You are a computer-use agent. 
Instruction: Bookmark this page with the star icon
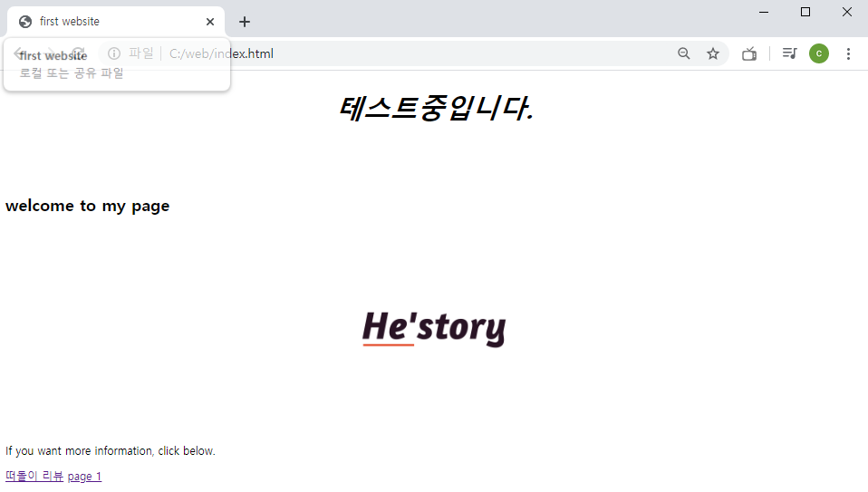[713, 53]
